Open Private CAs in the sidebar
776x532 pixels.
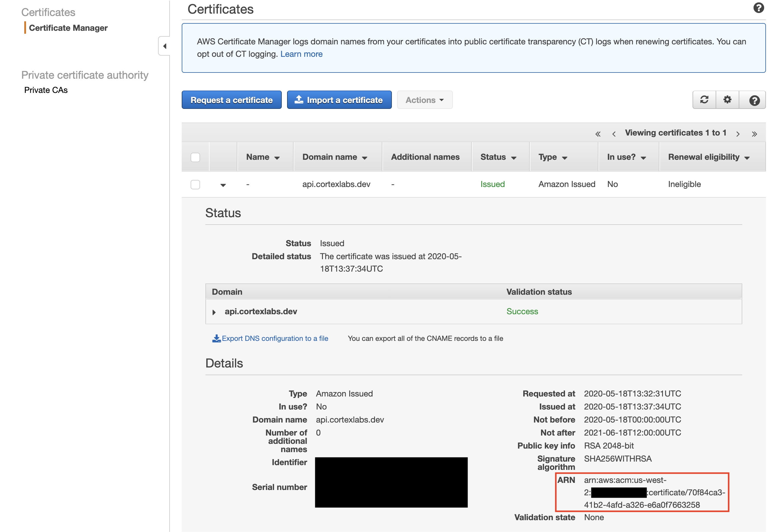(x=46, y=90)
